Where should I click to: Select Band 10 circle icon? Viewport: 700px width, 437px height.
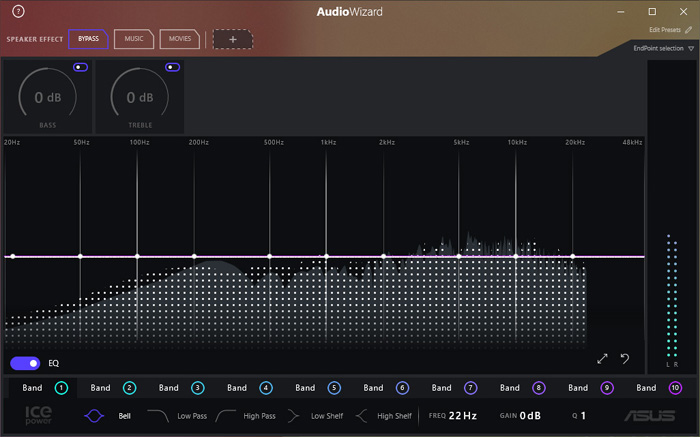[x=675, y=388]
